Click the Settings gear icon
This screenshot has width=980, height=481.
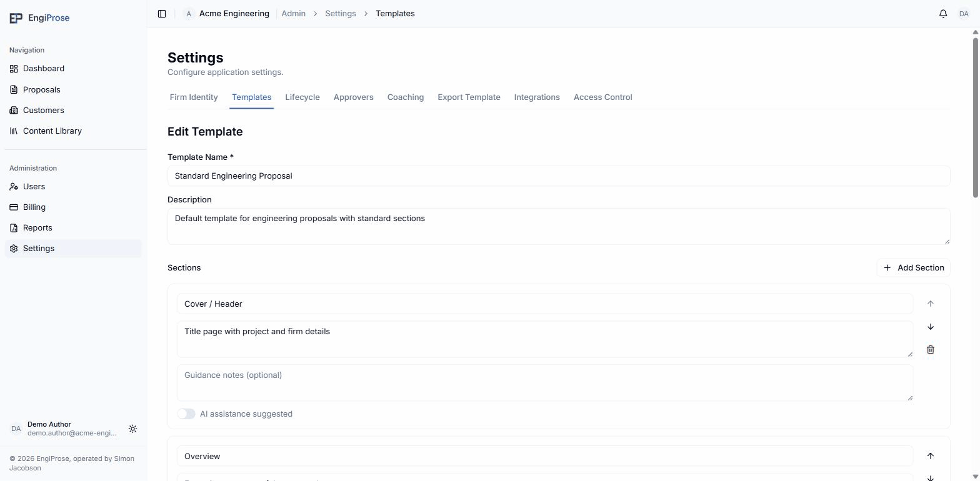click(x=14, y=249)
